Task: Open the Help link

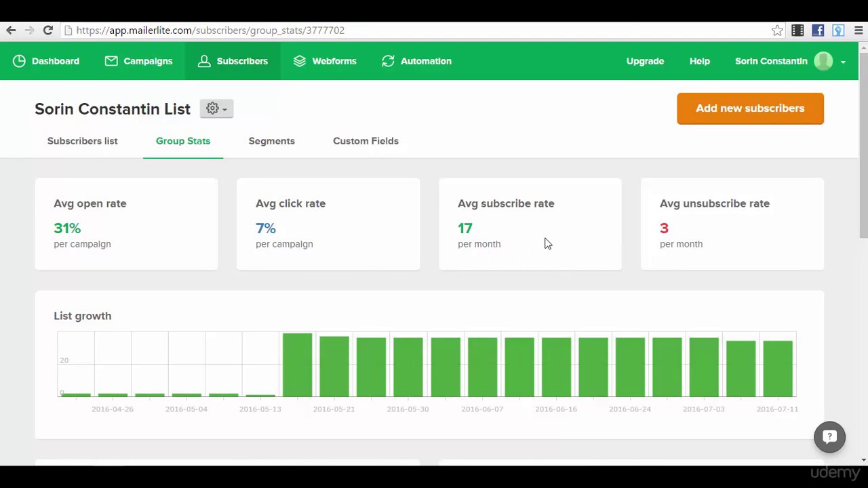Action: [x=700, y=61]
